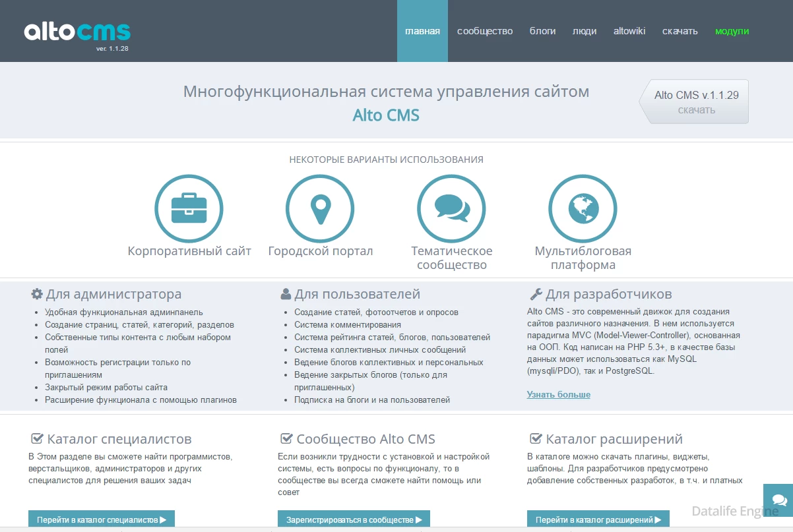Viewport: 793px width, 532px height.
Task: Click the Alto CMS logo
Action: tap(77, 32)
